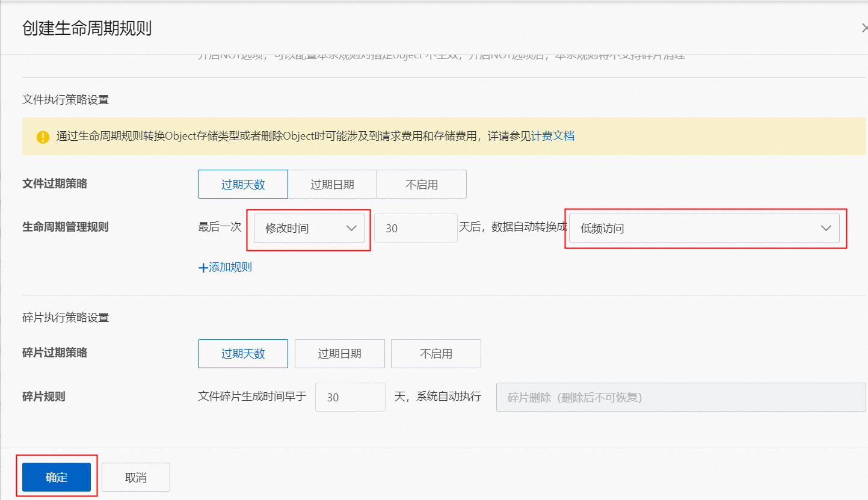Select 过期天数 for 碎片过期策略
This screenshot has height=500, width=868.
(x=243, y=354)
